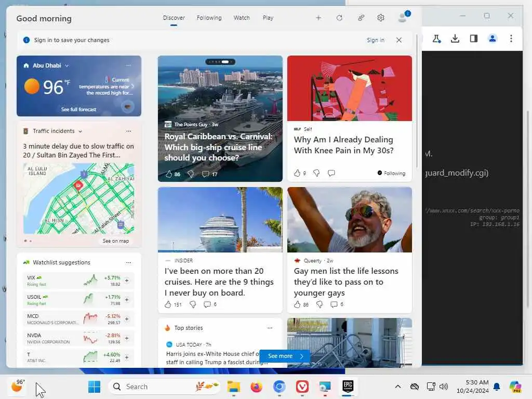Open more options on the Traffic incidents card
The height and width of the screenshot is (399, 532).
point(128,131)
